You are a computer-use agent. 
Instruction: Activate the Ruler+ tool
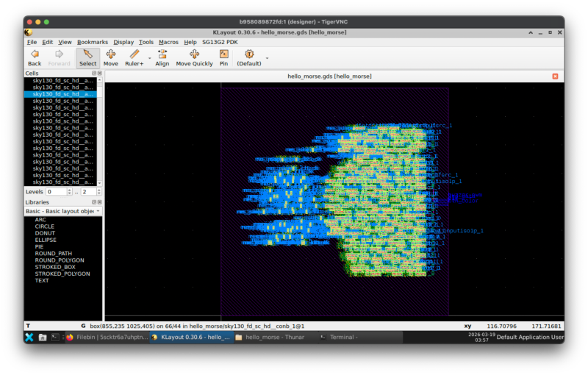[x=134, y=58]
